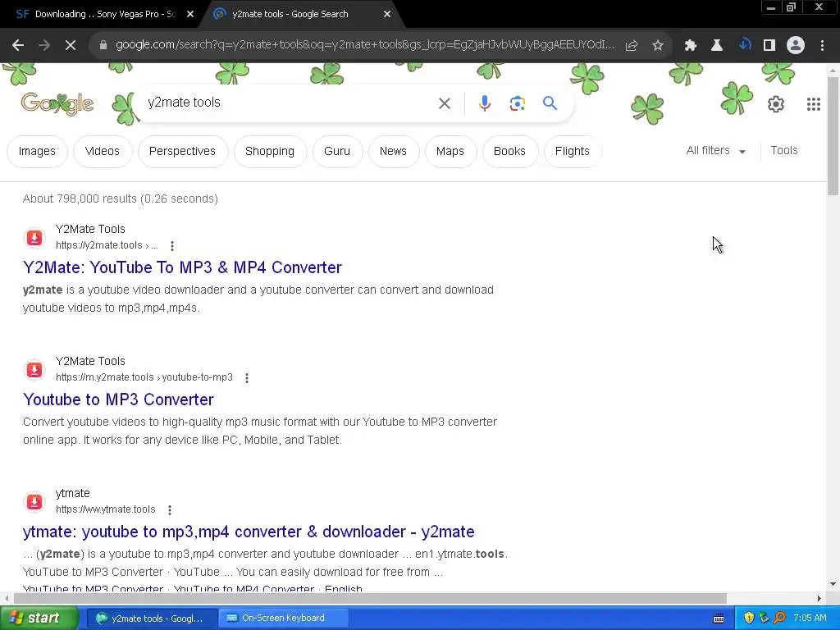The width and height of the screenshot is (840, 630).
Task: Clear the search box text
Action: point(444,103)
